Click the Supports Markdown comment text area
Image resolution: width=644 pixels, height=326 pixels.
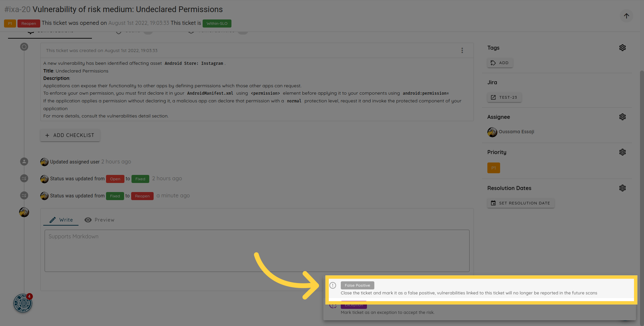257,251
